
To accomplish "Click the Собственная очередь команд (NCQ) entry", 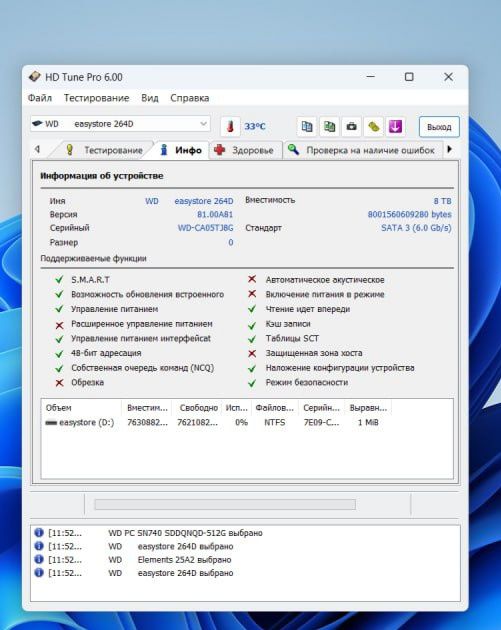I will pos(143,368).
